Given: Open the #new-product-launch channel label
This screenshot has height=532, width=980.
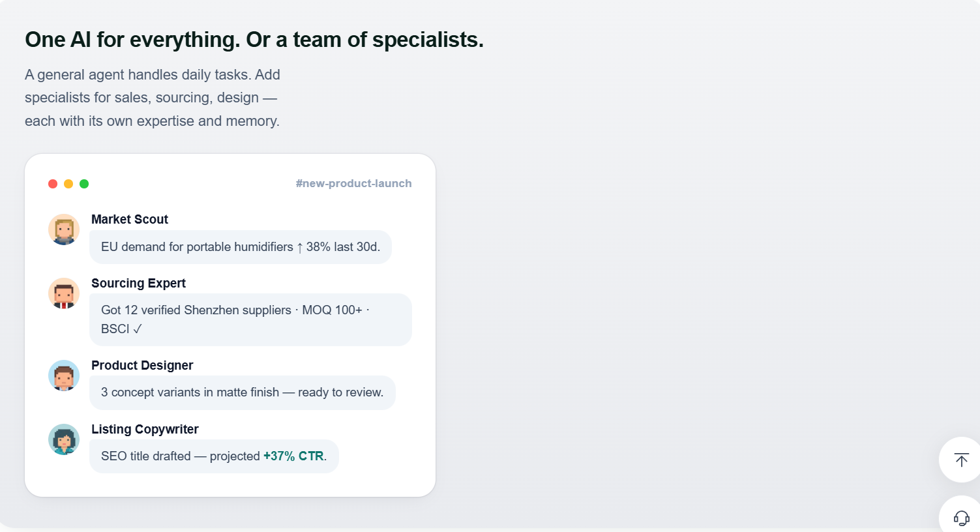Looking at the screenshot, I should pyautogui.click(x=353, y=183).
